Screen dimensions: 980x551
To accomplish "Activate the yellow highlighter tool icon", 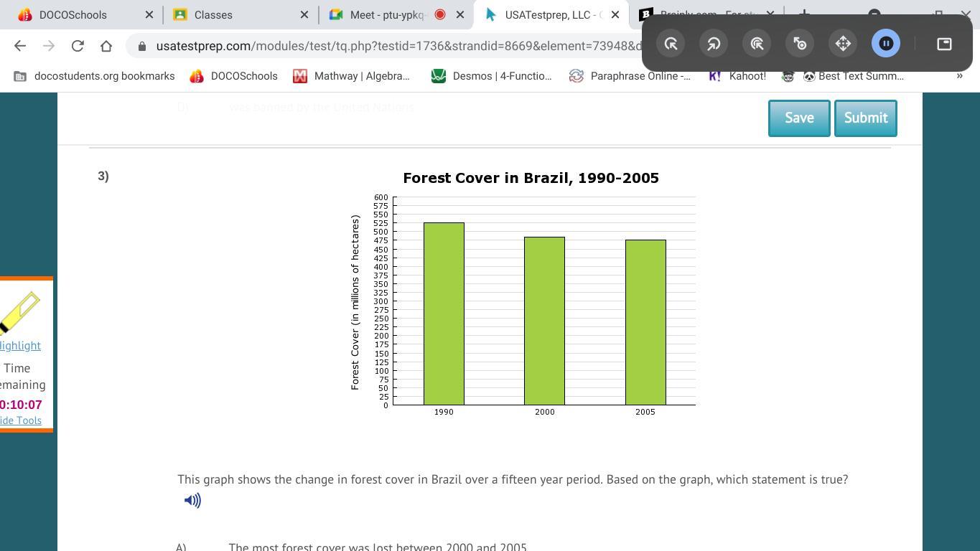I will (19, 312).
